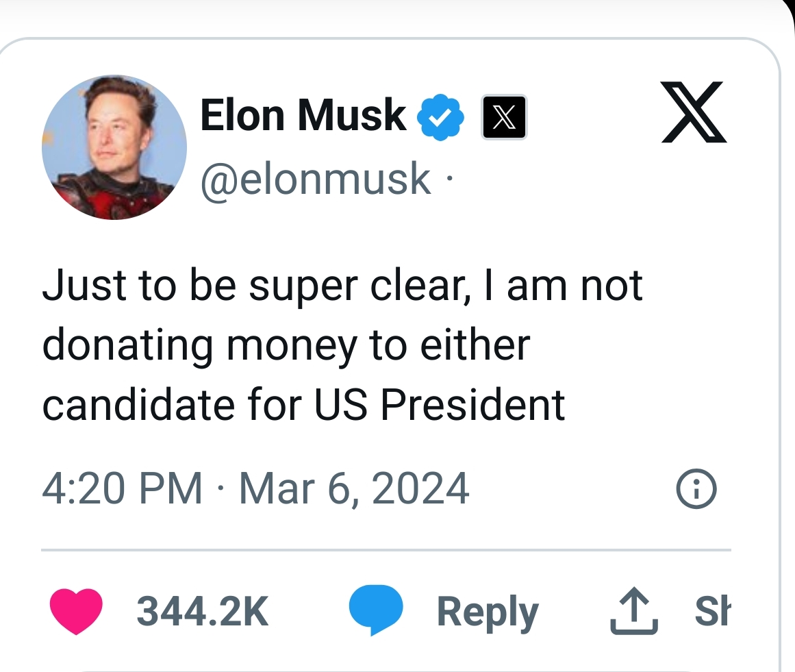Click the 'candidate for US President' text line
795x672 pixels.
303,406
